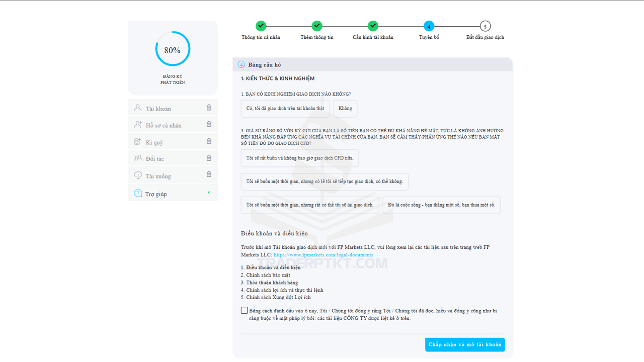Click the 'Bảng câu hỏi' section header
Screen dimensions: 644x362
(x=372, y=64)
